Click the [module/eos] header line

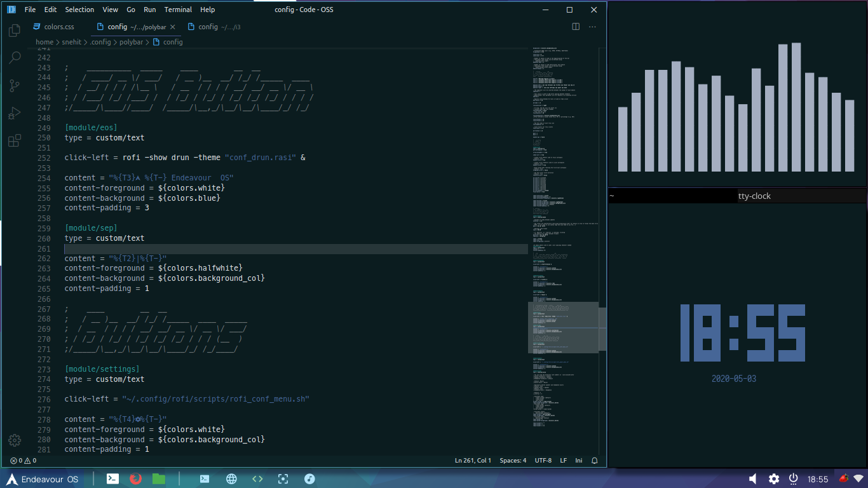click(91, 128)
